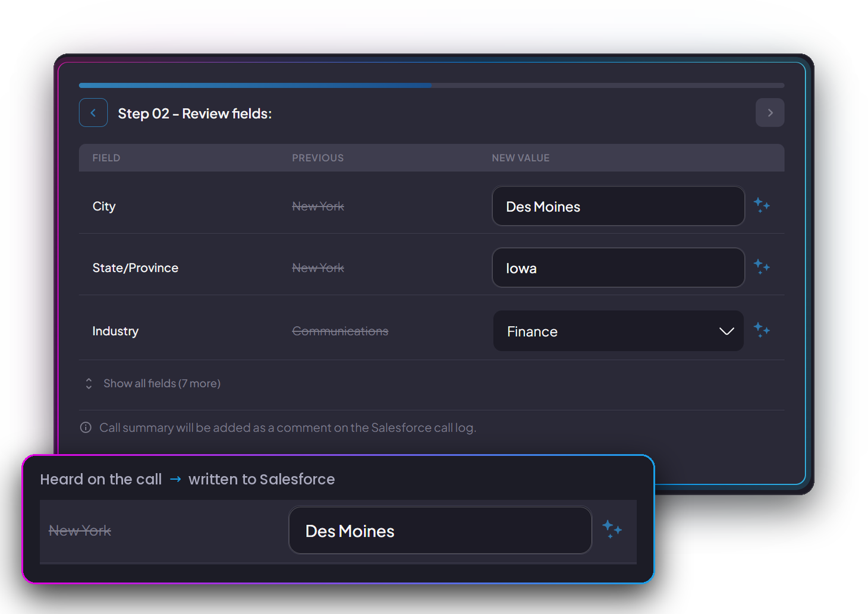Click the FIELD column header
This screenshot has width=868, height=614.
coord(106,158)
